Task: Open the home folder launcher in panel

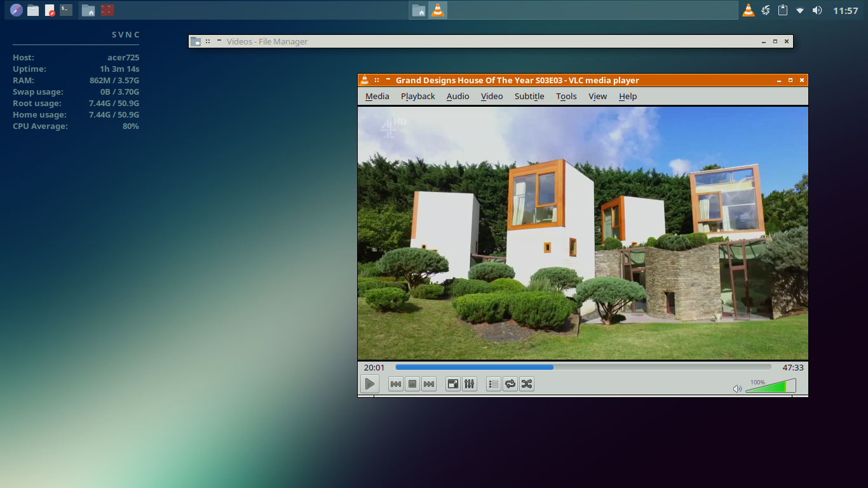Action: [88, 10]
